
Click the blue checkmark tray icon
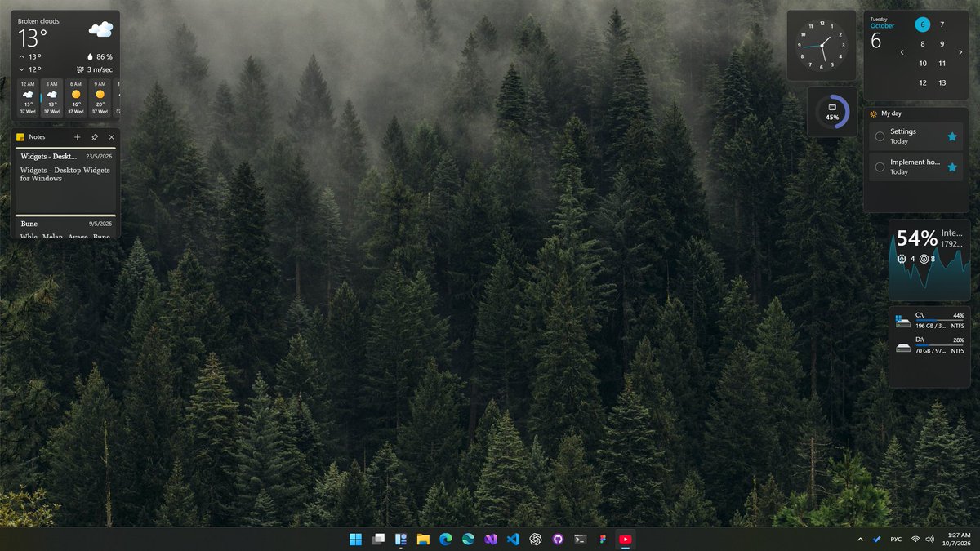point(877,540)
